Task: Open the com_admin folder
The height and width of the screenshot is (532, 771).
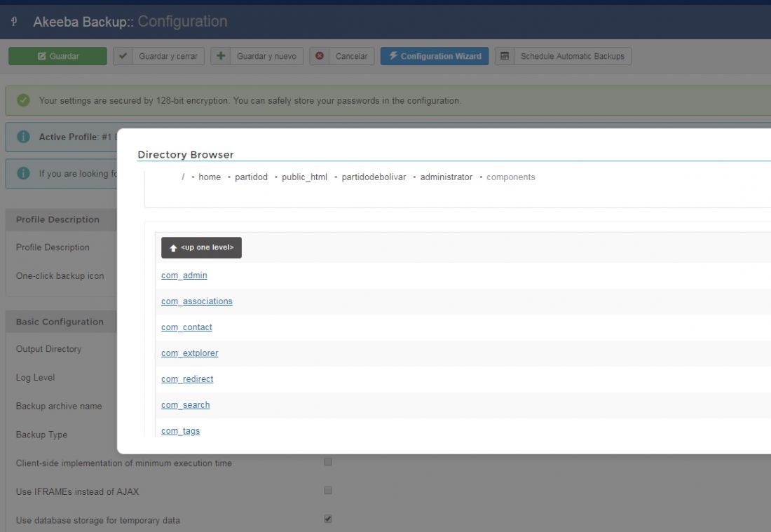Action: point(184,275)
